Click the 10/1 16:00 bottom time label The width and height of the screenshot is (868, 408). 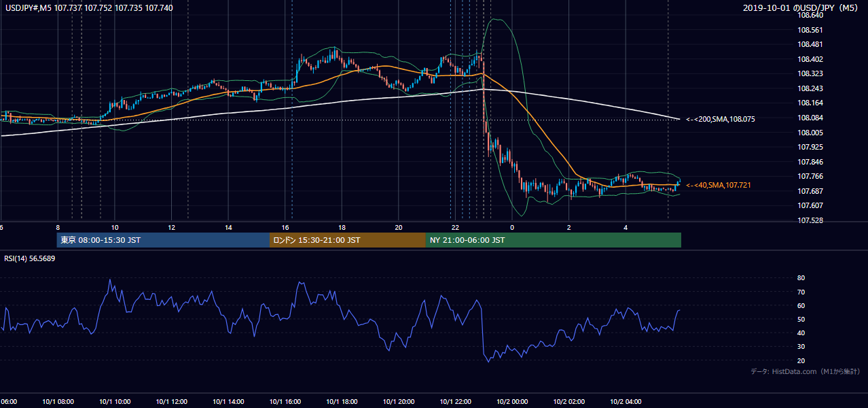[285, 402]
